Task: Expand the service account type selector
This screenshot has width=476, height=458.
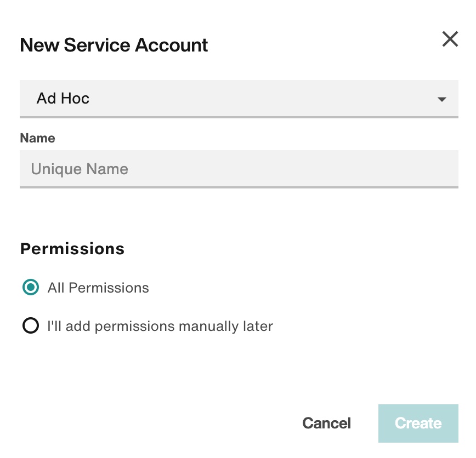Action: click(x=239, y=99)
